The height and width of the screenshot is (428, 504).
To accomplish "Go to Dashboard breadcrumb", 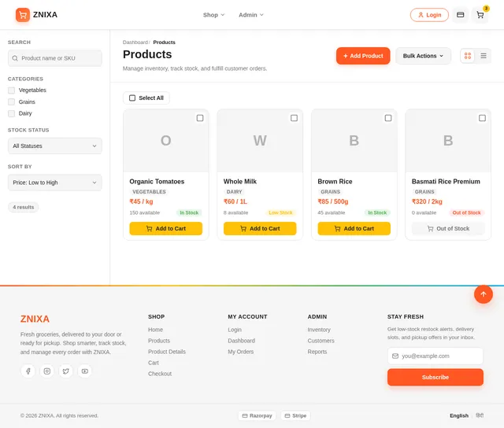I will pyautogui.click(x=135, y=42).
